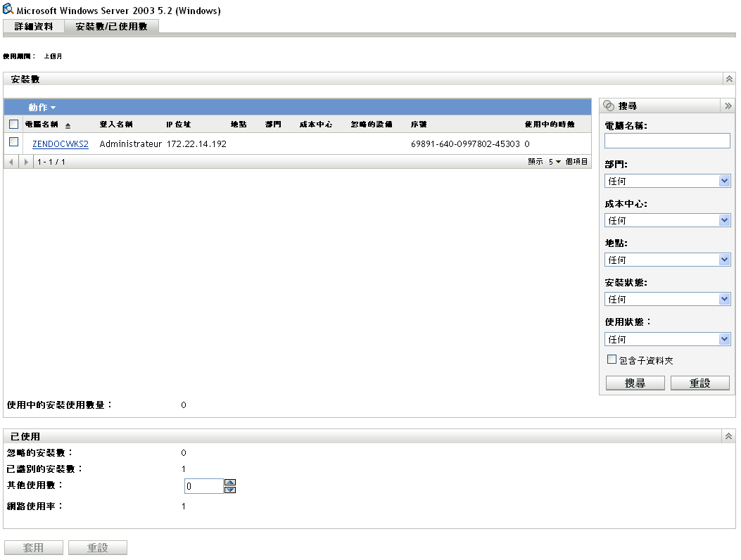
Task: Change items shown per page dropdown
Action: (555, 162)
